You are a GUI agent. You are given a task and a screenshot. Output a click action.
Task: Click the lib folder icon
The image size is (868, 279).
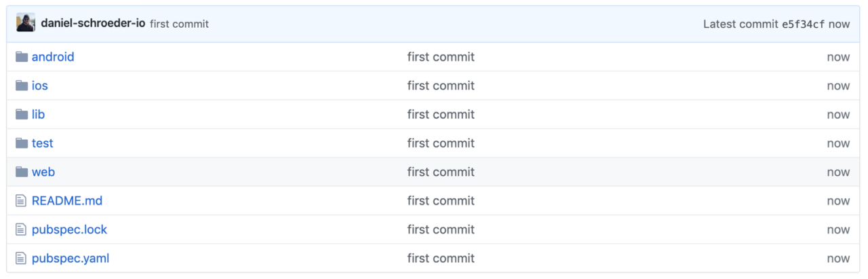pos(21,115)
